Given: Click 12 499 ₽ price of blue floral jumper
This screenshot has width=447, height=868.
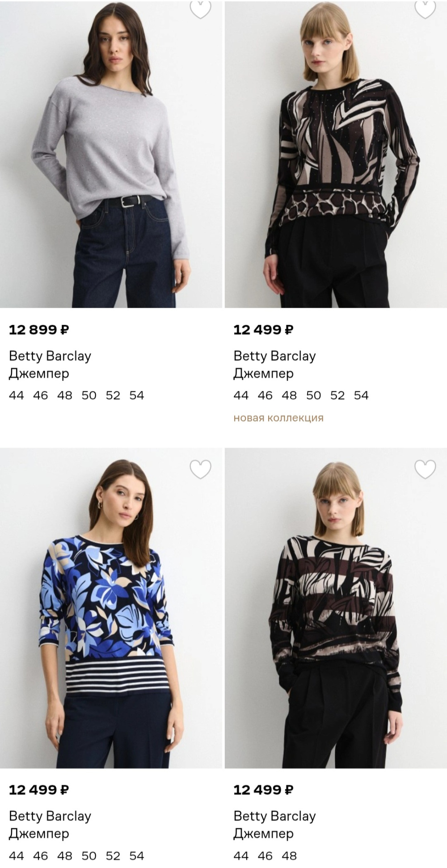Looking at the screenshot, I should [39, 790].
